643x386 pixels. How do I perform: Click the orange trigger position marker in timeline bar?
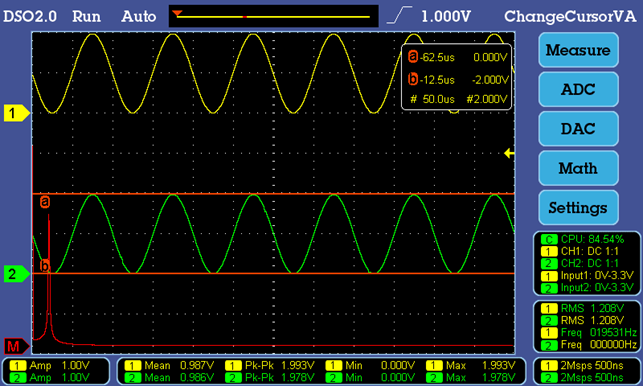(x=177, y=13)
